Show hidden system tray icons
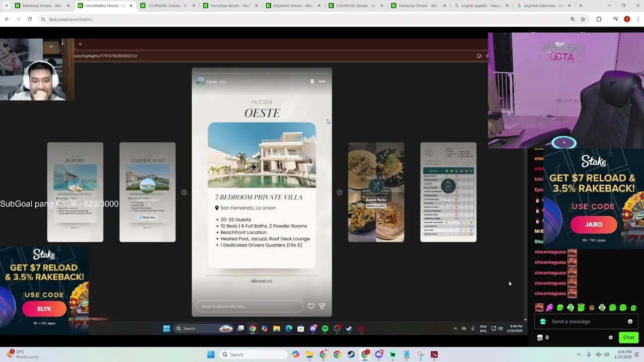The image size is (644, 362). (x=579, y=354)
